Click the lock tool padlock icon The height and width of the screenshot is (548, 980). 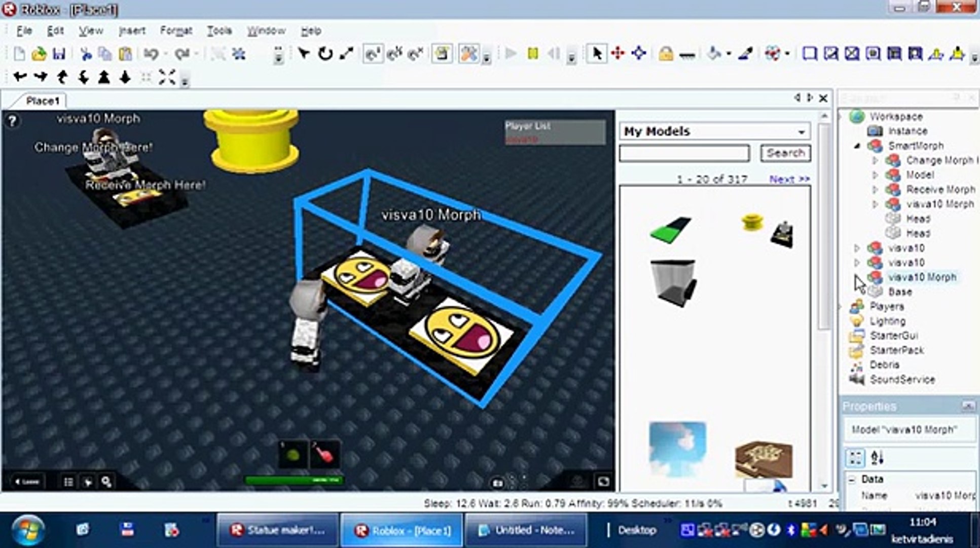(666, 54)
